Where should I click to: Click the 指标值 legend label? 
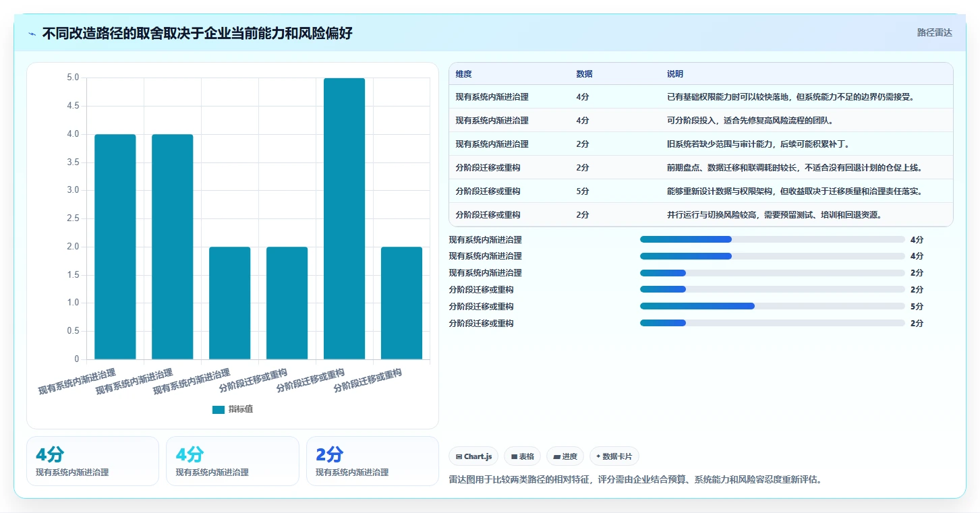tap(241, 409)
